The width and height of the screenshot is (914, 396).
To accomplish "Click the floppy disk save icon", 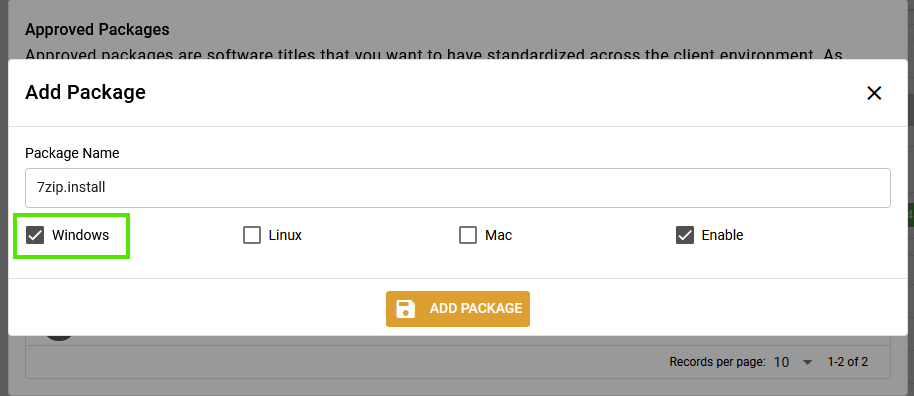I will point(406,309).
